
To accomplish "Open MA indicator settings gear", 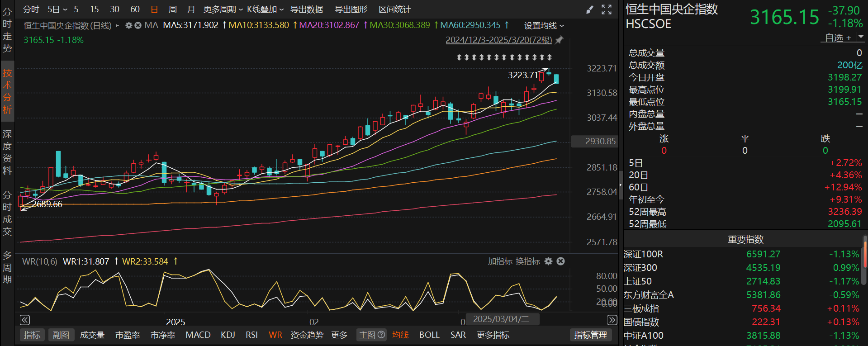I will point(129,25).
